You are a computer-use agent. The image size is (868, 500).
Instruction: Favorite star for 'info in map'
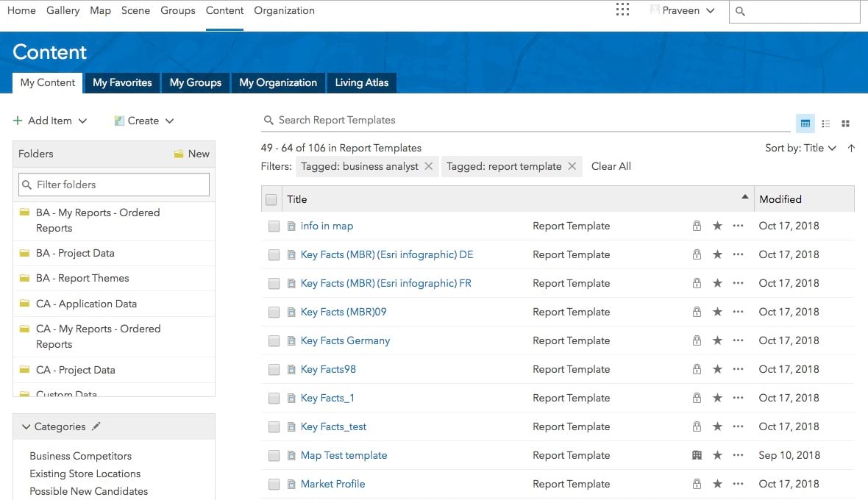(717, 226)
